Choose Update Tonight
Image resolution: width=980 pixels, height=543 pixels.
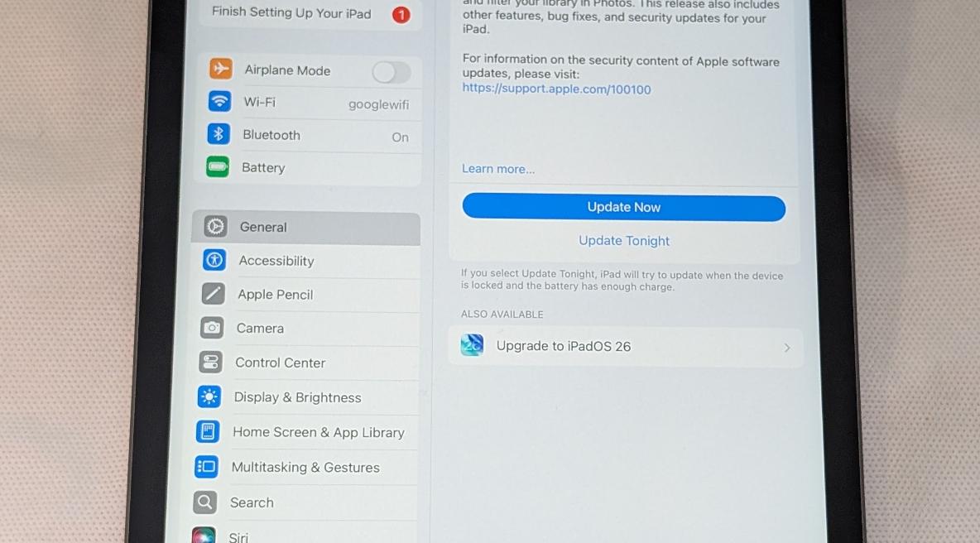624,241
